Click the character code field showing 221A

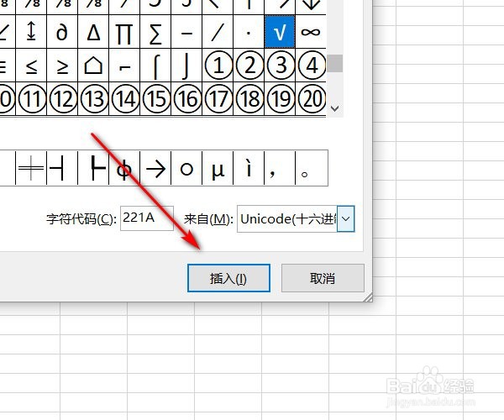click(x=147, y=218)
